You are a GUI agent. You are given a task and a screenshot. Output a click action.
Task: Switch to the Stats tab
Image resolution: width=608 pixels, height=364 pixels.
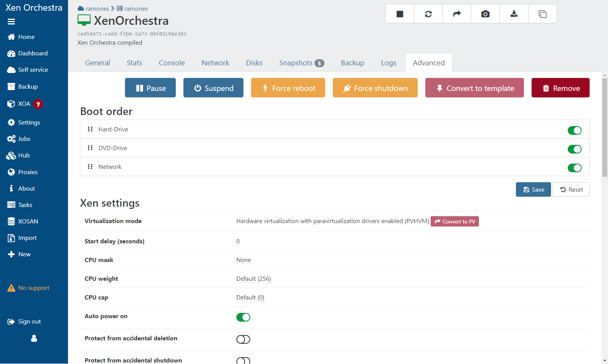click(x=135, y=63)
